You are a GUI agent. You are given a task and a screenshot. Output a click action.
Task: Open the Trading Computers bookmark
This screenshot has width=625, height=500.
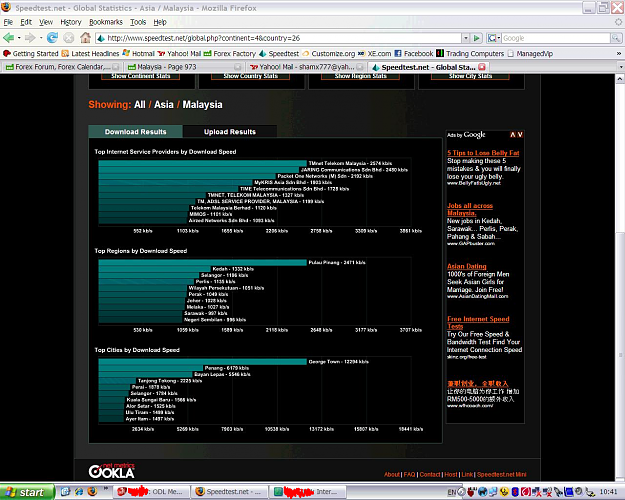pos(470,53)
